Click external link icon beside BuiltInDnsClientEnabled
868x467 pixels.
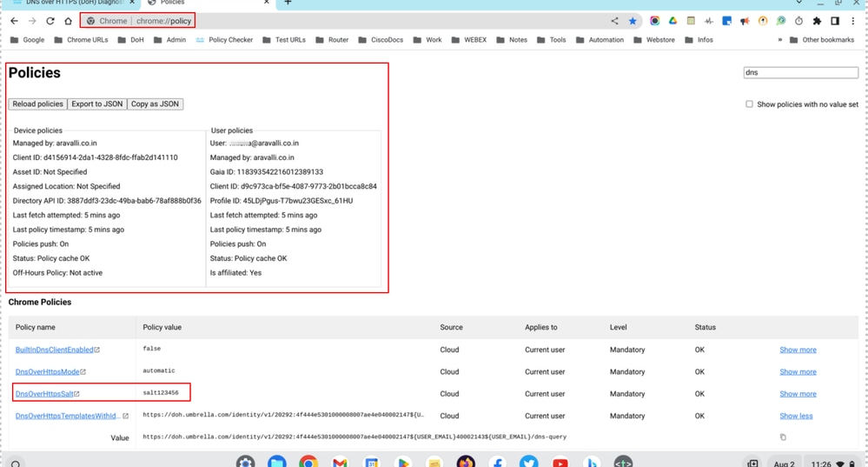(96, 350)
